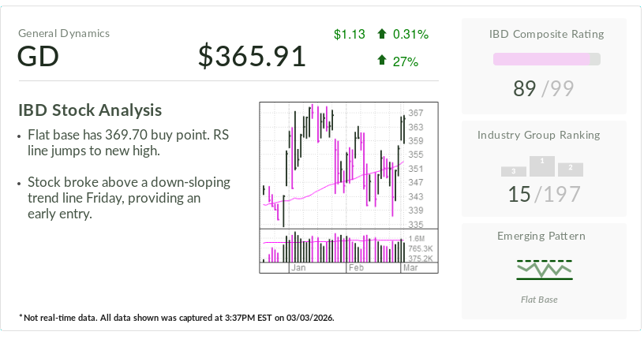Click the third-place podium block
644x339 pixels.
click(x=514, y=171)
